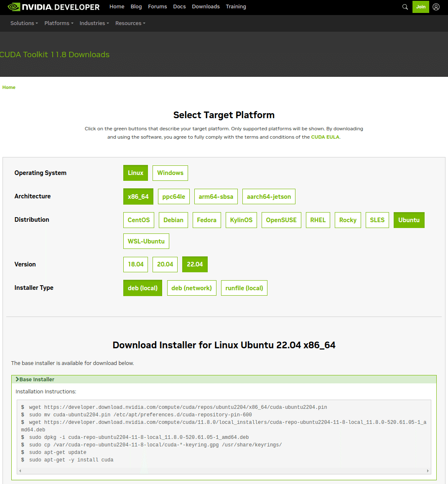Viewport: 448px width, 484px height.
Task: Select version 20.04
Action: (165, 264)
